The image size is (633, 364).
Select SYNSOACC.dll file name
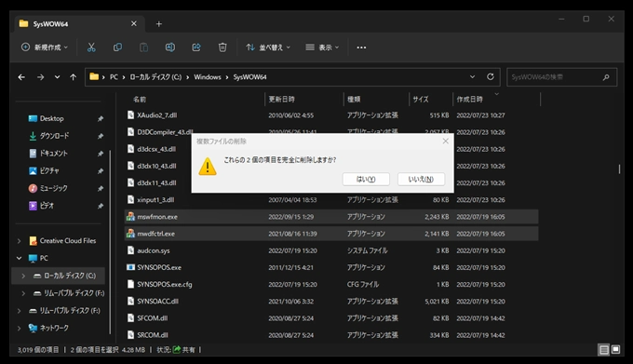(157, 301)
